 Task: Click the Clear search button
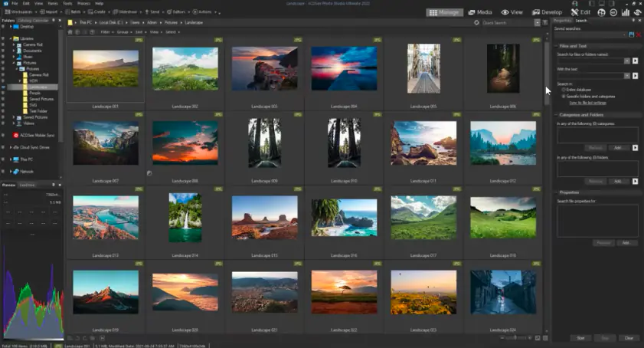(629, 338)
